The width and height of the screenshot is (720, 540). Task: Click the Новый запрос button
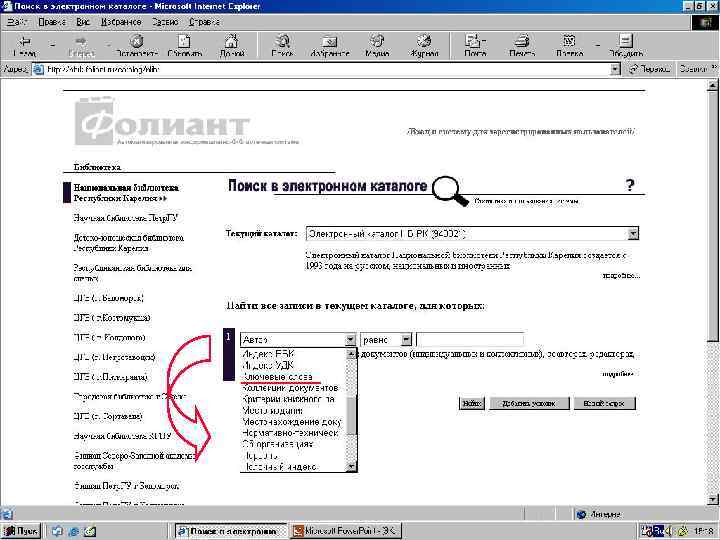tap(604, 403)
